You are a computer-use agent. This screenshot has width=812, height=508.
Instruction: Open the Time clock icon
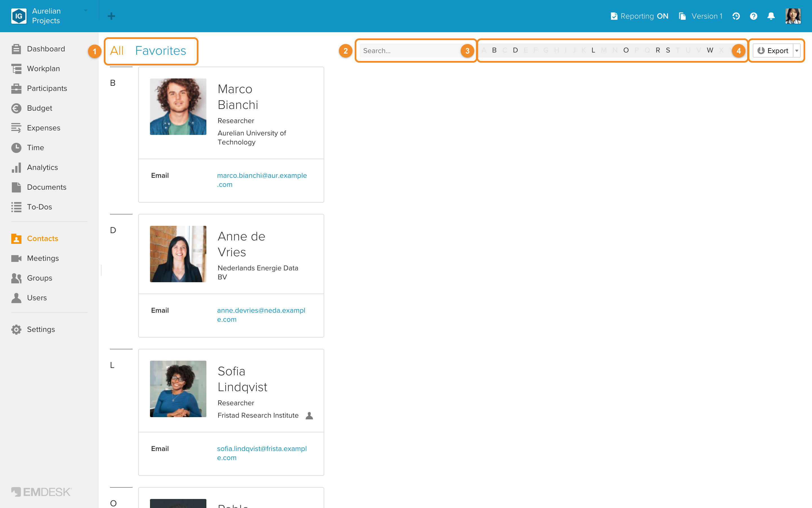pos(16,148)
